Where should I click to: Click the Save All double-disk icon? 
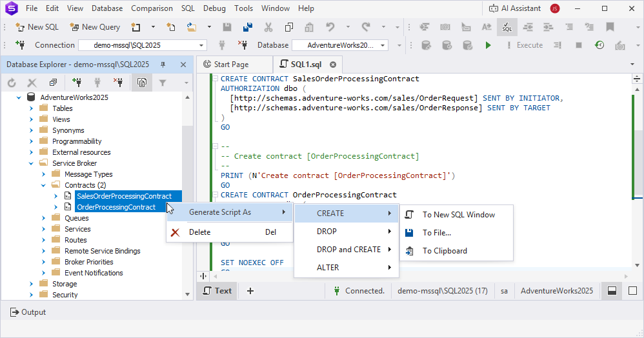(248, 27)
